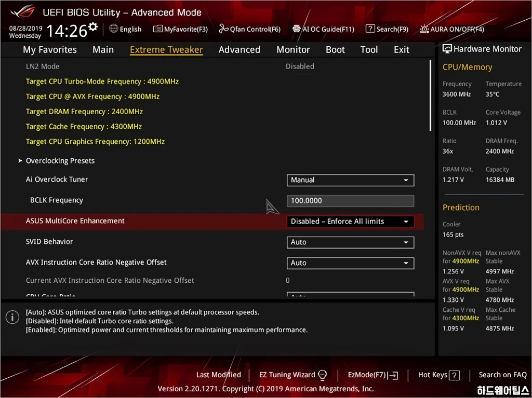Click the BCLK Frequency input field
Viewport: 532px width, 398px height.
click(x=350, y=201)
